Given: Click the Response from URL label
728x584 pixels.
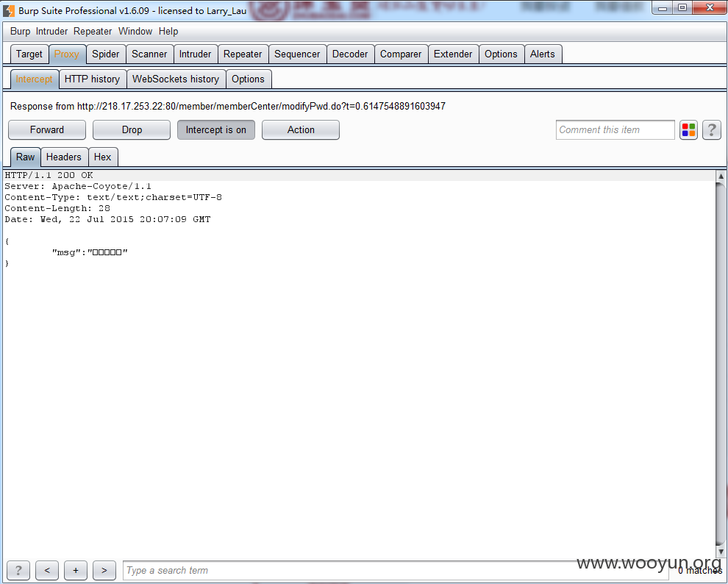Looking at the screenshot, I should point(228,107).
